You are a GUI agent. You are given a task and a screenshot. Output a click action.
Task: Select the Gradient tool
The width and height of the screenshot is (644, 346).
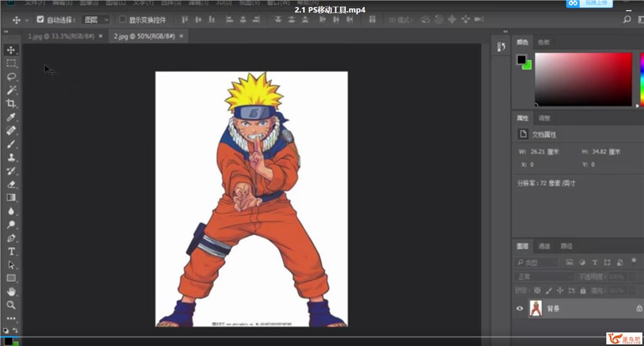pos(11,198)
